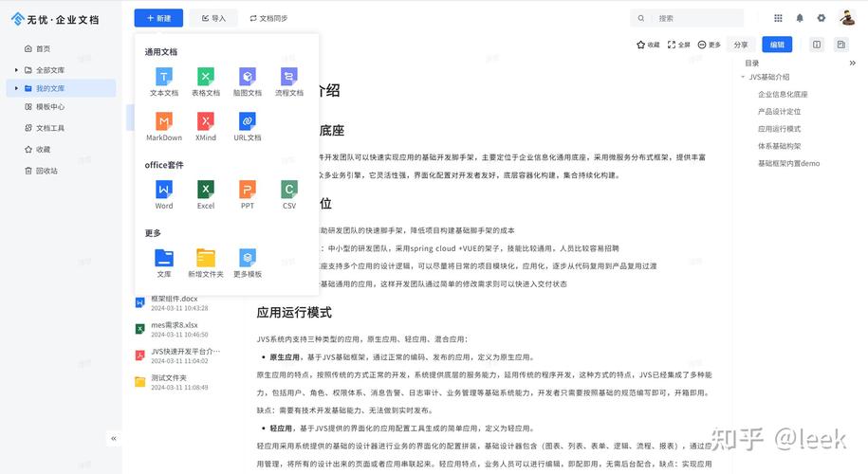This screenshot has width=868, height=474.
Task: Open the notifications bell
Action: pos(800,18)
